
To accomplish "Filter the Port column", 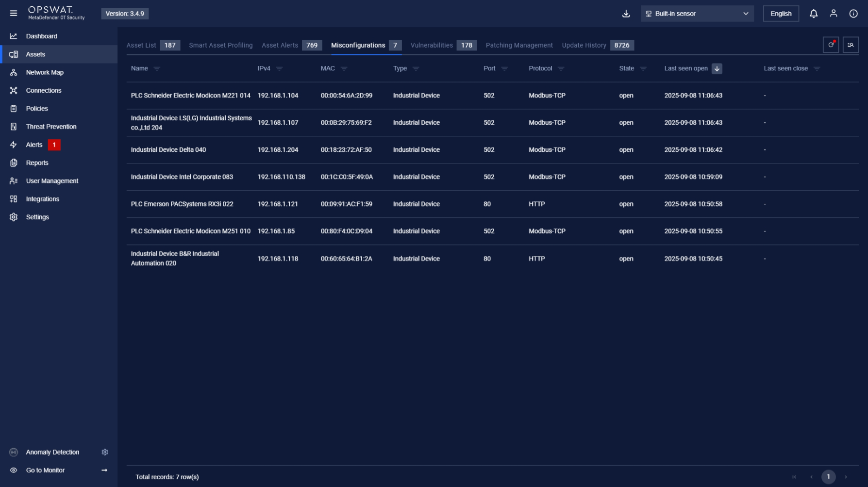I will tap(504, 69).
